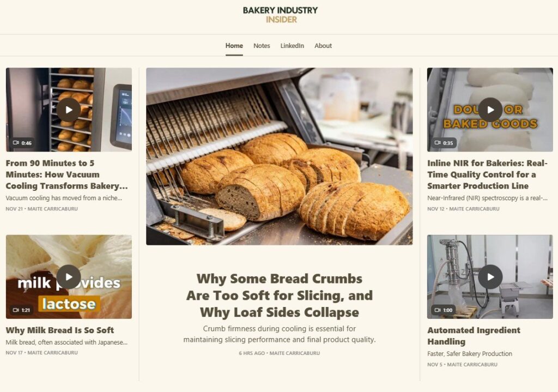Go to the About tab
This screenshot has width=558, height=392.
(x=323, y=46)
